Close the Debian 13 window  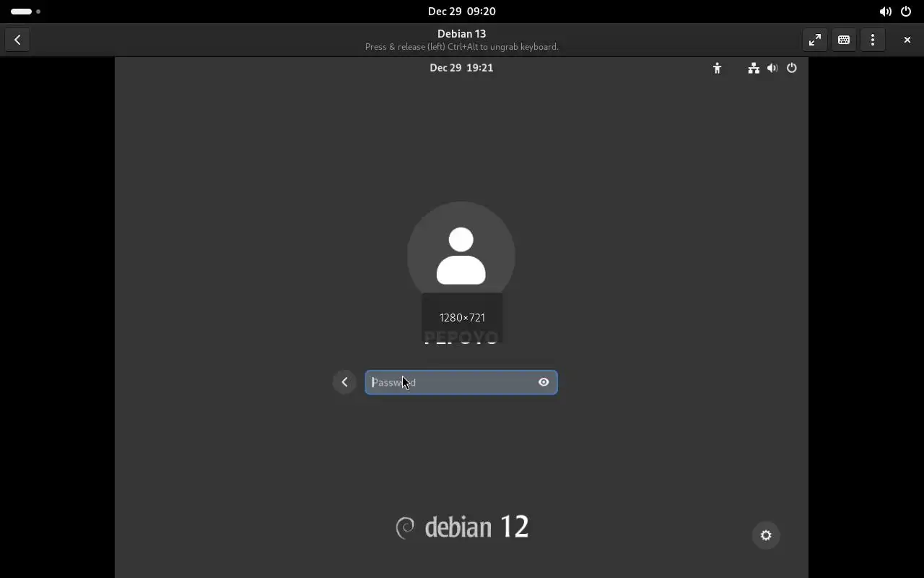coord(907,40)
